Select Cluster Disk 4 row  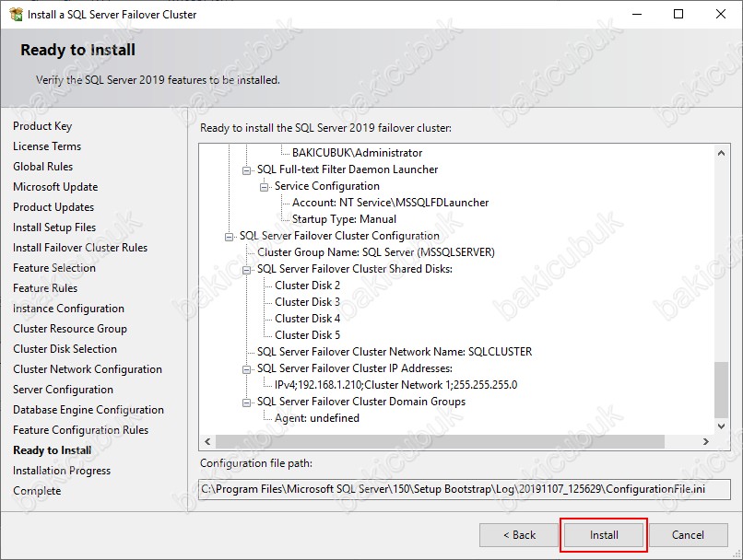[x=307, y=319]
